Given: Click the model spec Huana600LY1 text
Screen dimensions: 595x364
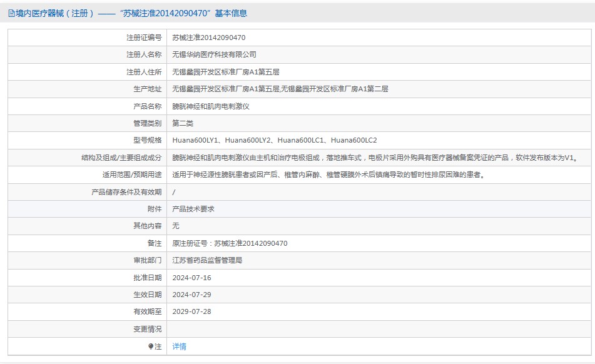Looking at the screenshot, I should tap(195, 140).
